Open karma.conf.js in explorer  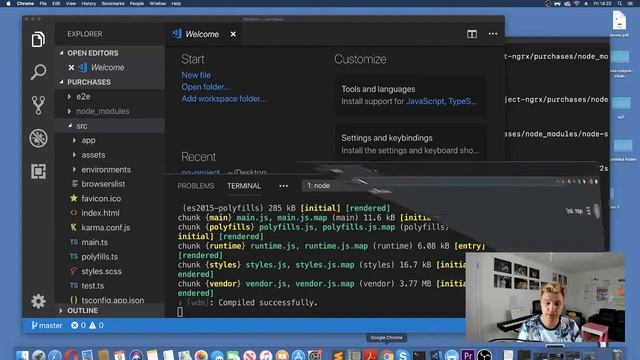click(x=105, y=228)
